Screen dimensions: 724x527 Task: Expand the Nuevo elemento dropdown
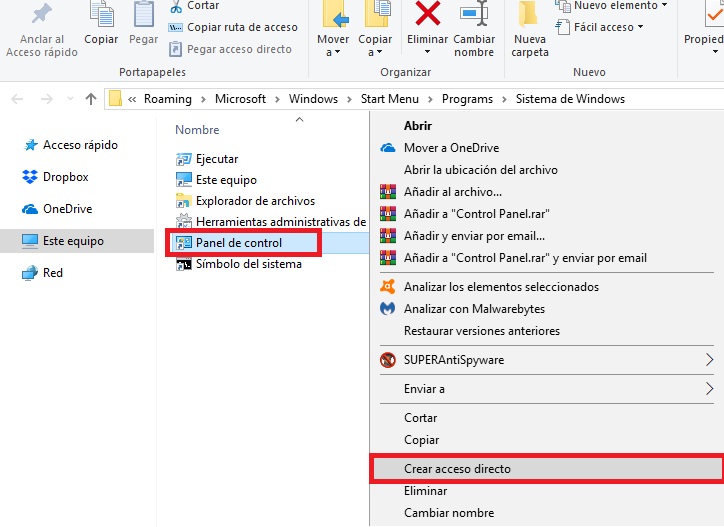(x=615, y=6)
